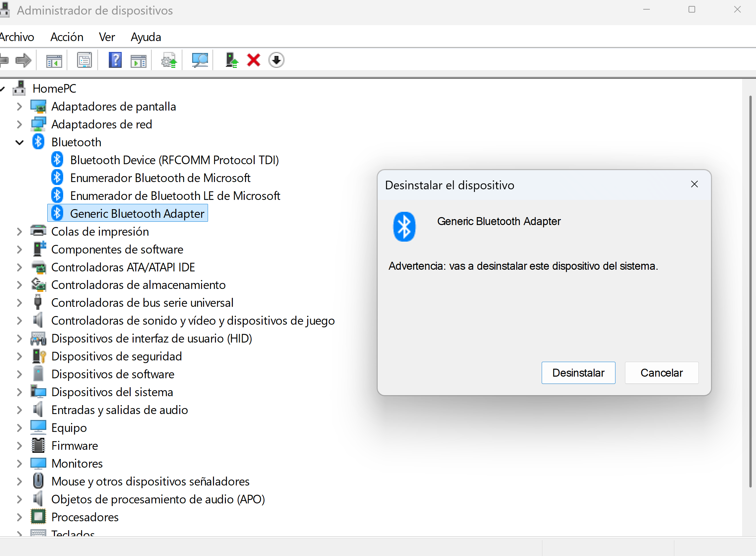Expand Componentes de software

(x=20, y=250)
